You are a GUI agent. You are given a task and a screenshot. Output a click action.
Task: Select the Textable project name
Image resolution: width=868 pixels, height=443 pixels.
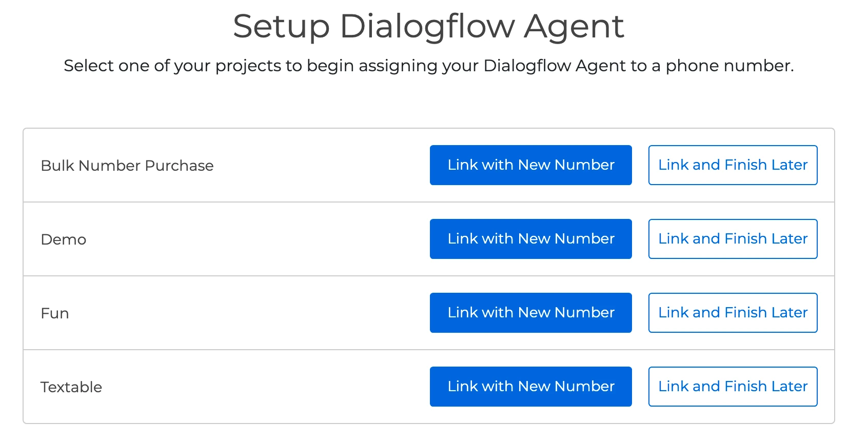click(x=72, y=387)
